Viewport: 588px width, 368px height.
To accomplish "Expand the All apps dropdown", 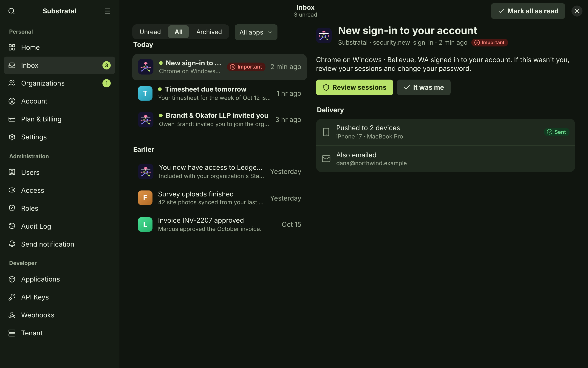I will click(x=256, y=32).
